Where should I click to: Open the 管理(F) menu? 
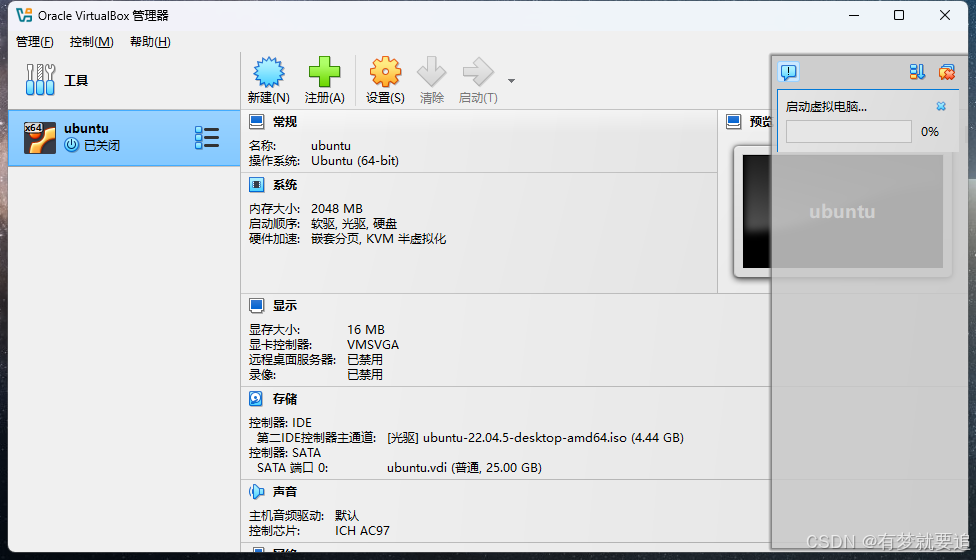[34, 42]
